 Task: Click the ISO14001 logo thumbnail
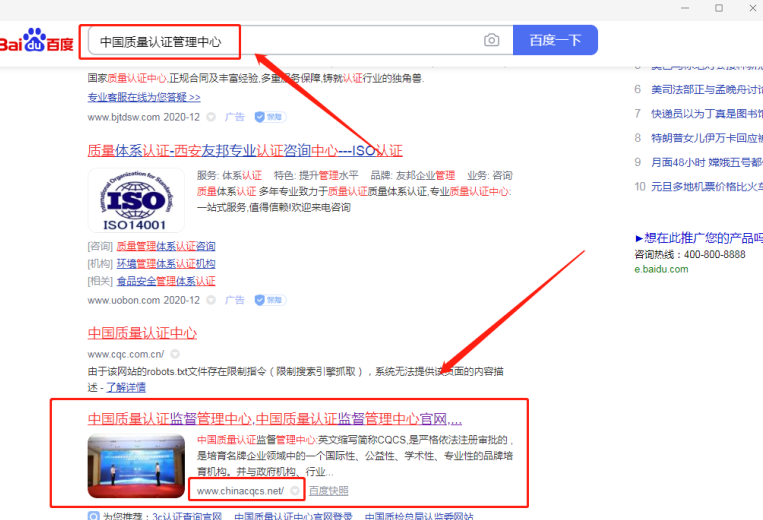pos(136,200)
